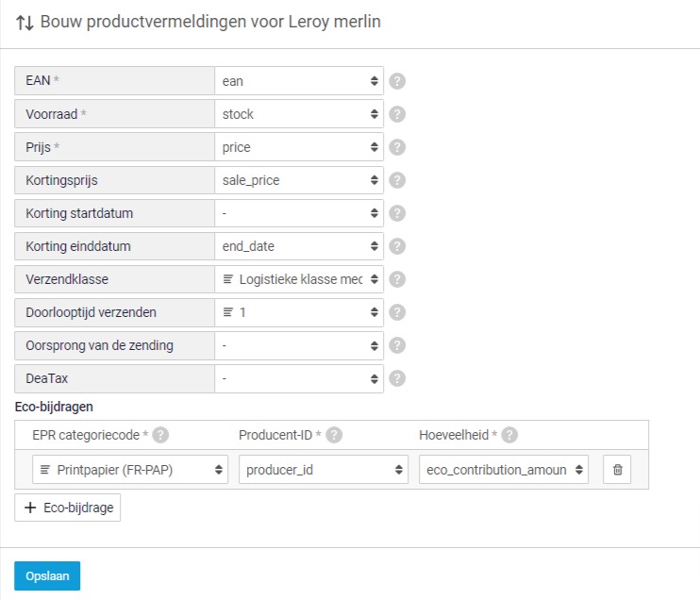The height and width of the screenshot is (600, 700).
Task: Open the Verzendklasse help icon
Action: click(x=397, y=279)
